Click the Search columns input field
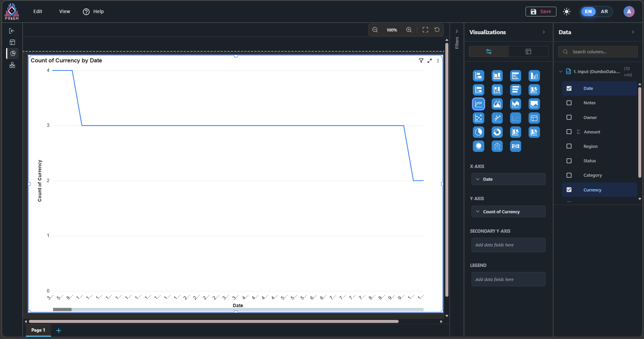Viewport: 644px width, 339px height. [601, 52]
